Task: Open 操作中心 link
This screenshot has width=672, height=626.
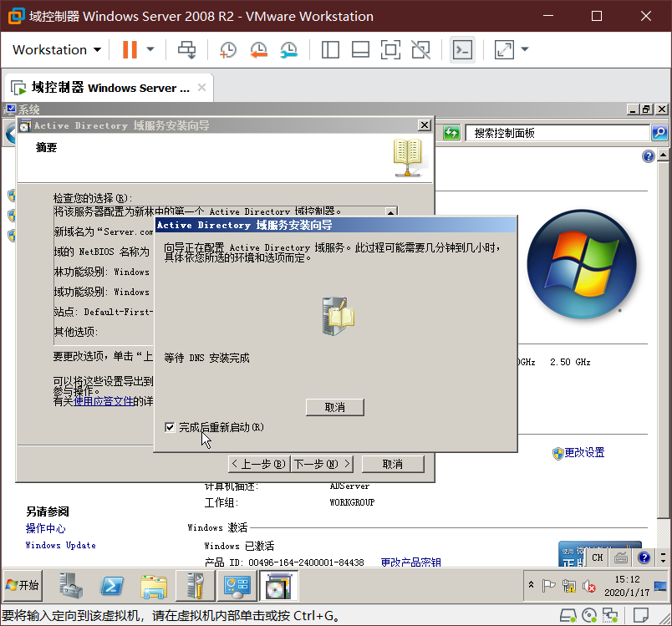Action: point(45,528)
